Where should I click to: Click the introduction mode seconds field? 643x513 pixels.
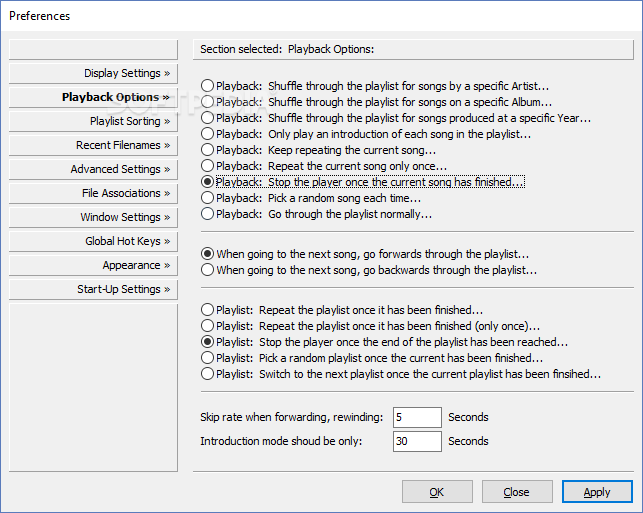point(417,441)
